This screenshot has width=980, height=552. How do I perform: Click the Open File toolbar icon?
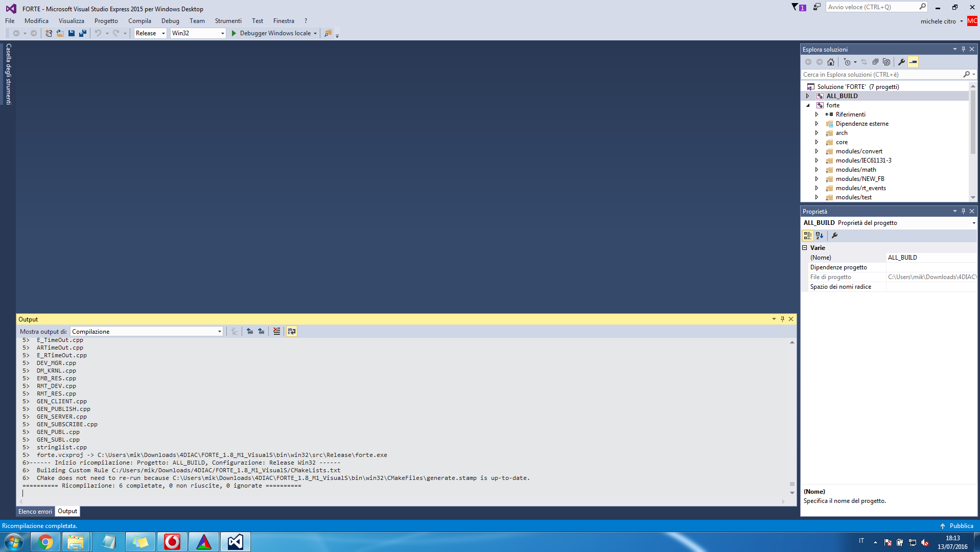tap(60, 33)
